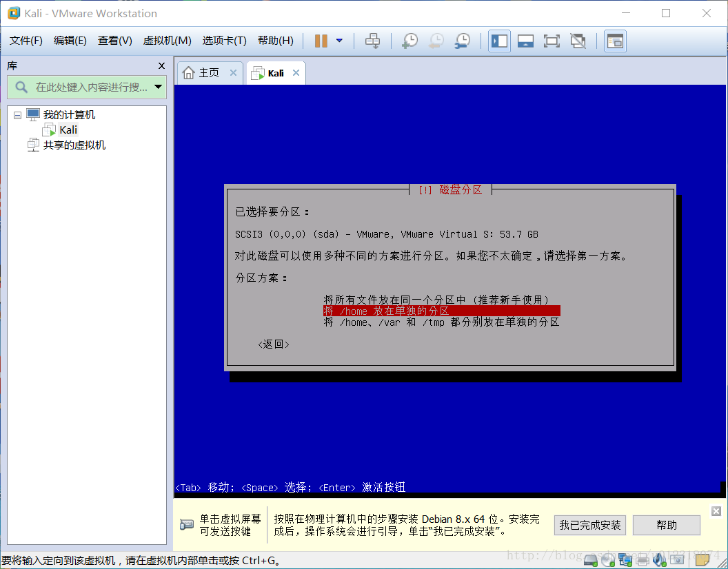728x569 pixels.
Task: Open the 编辑(E) menu
Action: pyautogui.click(x=70, y=41)
